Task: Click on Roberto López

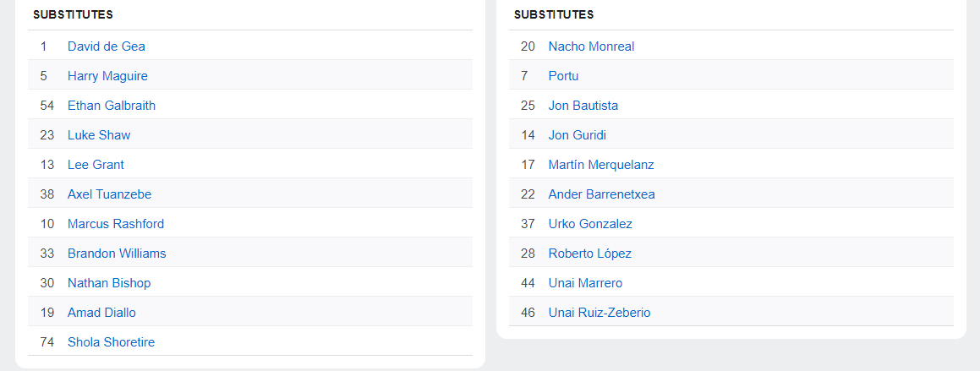Action: (589, 254)
